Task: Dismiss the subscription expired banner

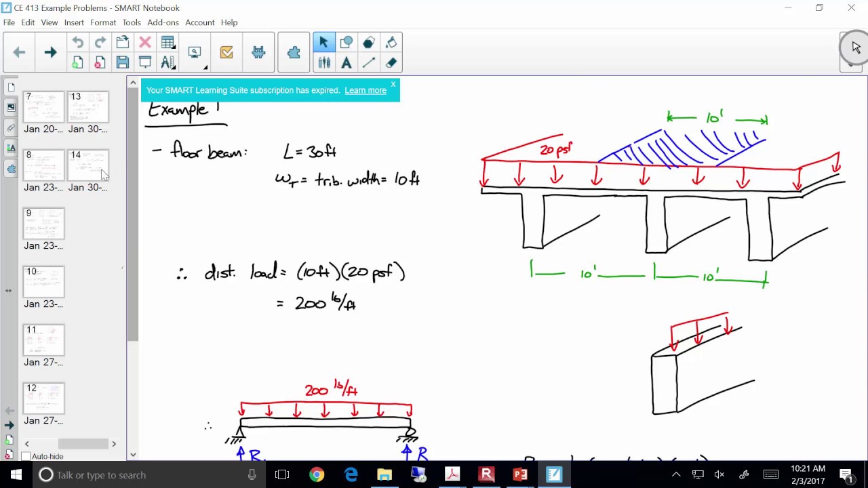Action: 393,85
